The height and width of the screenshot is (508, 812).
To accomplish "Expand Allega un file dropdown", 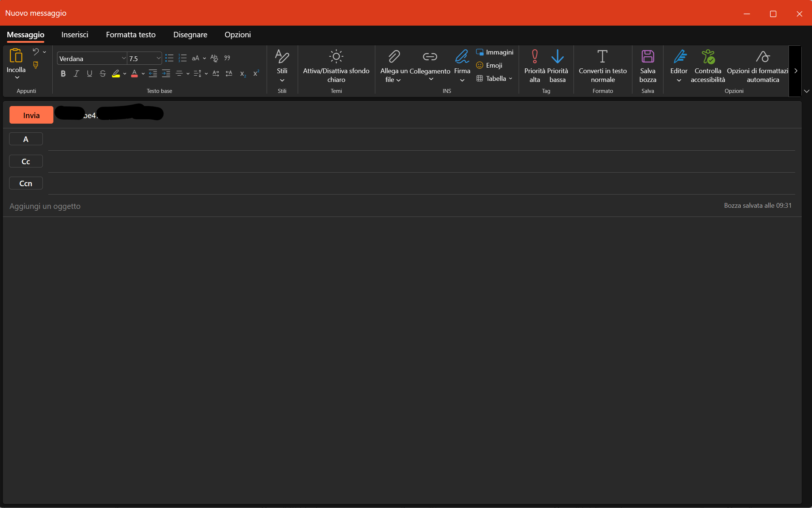I will [398, 80].
